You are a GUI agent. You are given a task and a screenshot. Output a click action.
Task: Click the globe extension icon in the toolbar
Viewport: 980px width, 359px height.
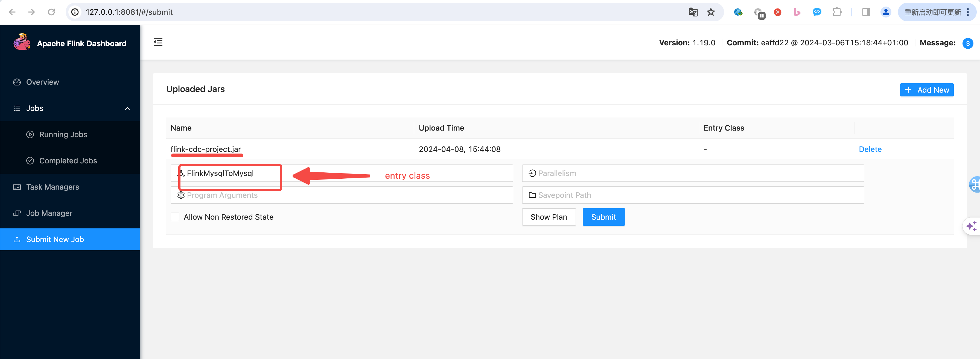pyautogui.click(x=738, y=12)
